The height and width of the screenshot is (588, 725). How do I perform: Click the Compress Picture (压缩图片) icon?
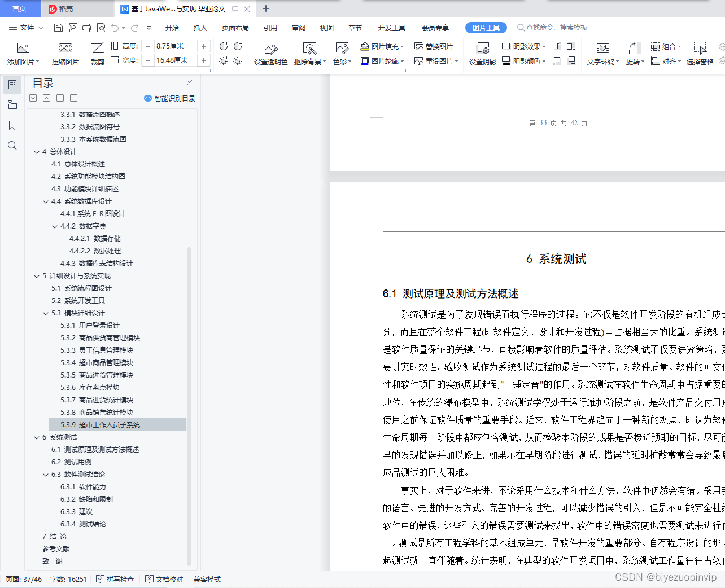click(65, 54)
